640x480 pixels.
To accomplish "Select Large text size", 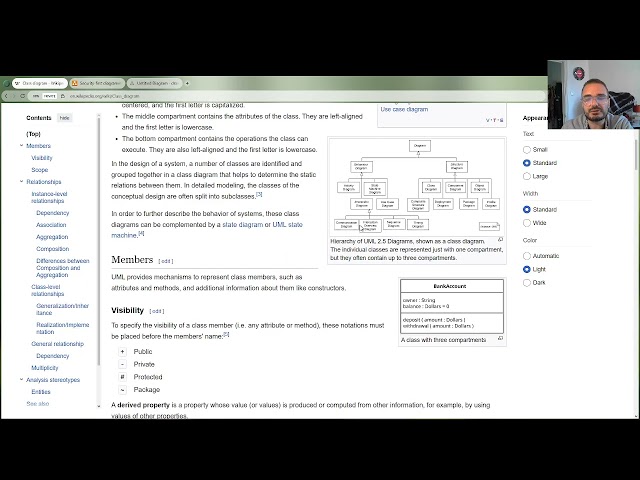I will point(527,176).
